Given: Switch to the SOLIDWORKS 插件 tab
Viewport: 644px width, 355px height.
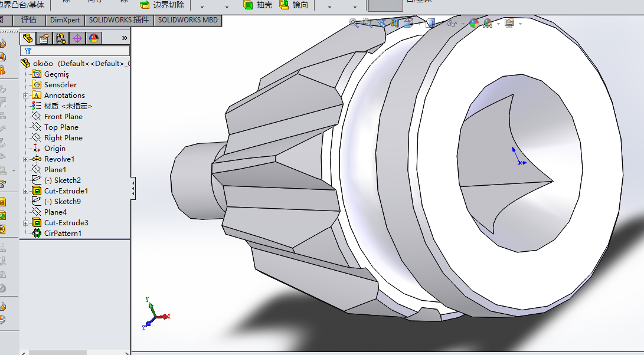Looking at the screenshot, I should click(119, 20).
